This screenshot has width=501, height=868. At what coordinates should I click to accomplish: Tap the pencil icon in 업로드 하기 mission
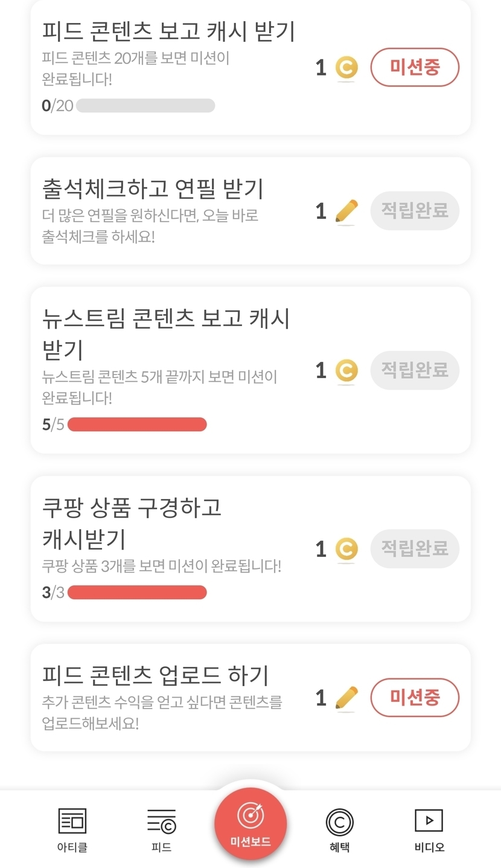[x=346, y=698]
